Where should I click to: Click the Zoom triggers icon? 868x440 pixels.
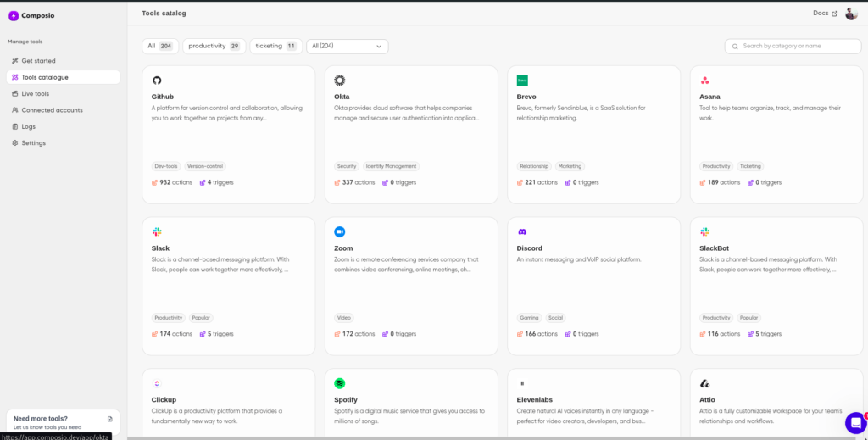pos(386,334)
